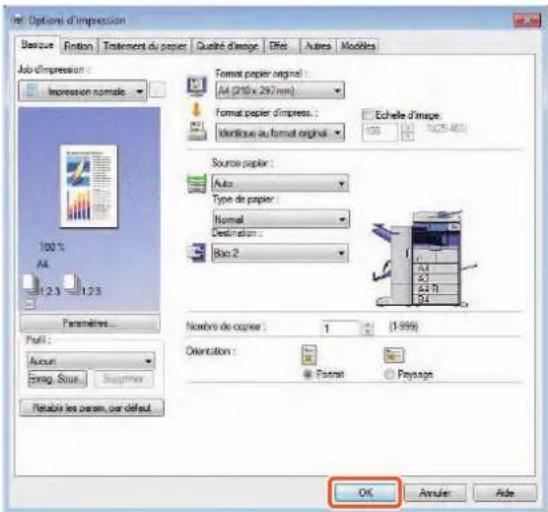
Task: Click the 100 % text in preview
Action: [52, 247]
